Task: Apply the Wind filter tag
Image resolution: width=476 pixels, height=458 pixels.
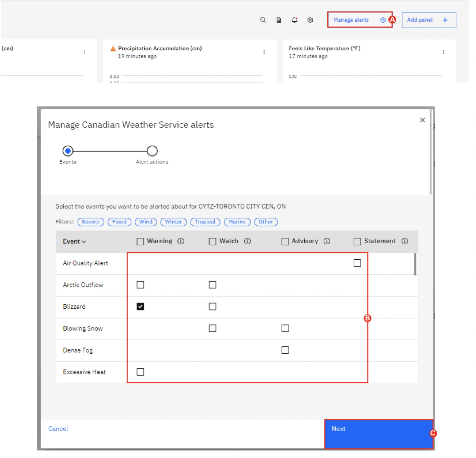Action: tap(146, 222)
